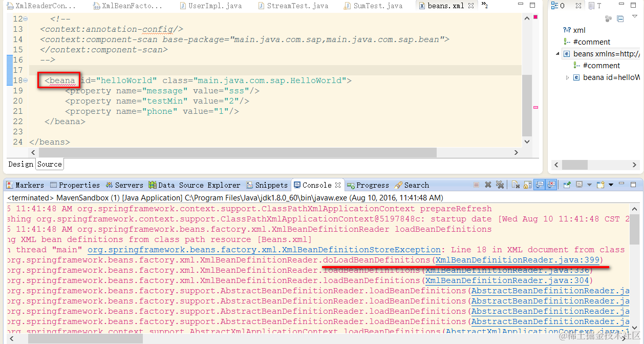Toggle scroll lock in console
Screen dimensions: 644x344
coord(527,185)
